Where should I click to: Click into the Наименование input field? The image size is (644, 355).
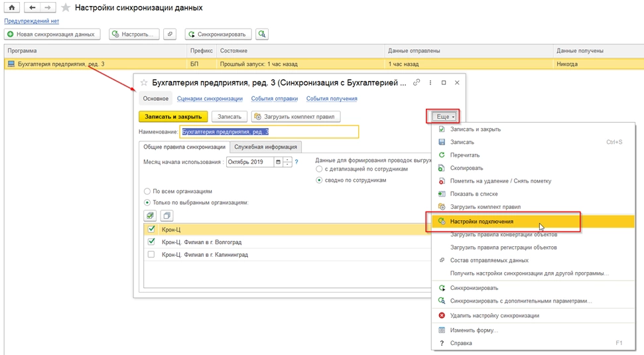pos(269,132)
